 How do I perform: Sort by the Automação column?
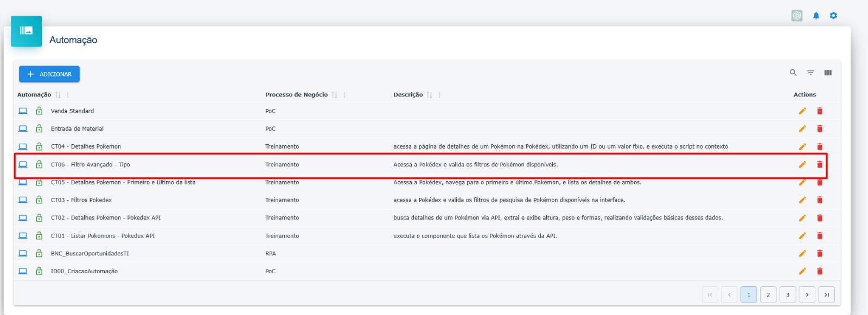pos(58,95)
